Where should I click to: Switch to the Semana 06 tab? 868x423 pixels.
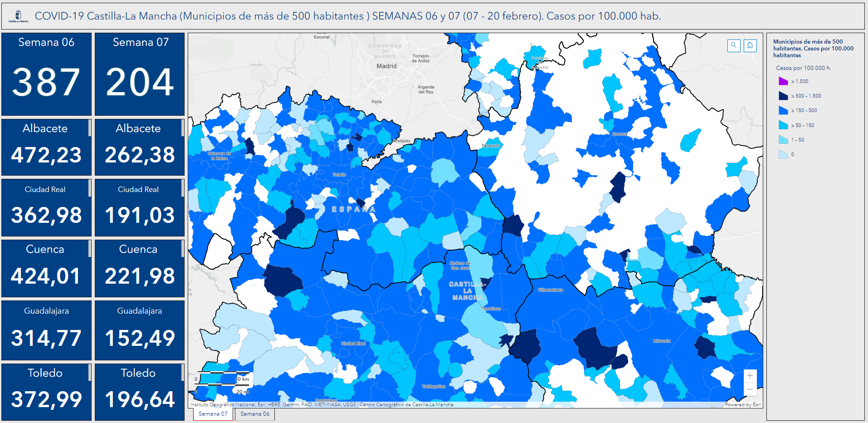[254, 414]
